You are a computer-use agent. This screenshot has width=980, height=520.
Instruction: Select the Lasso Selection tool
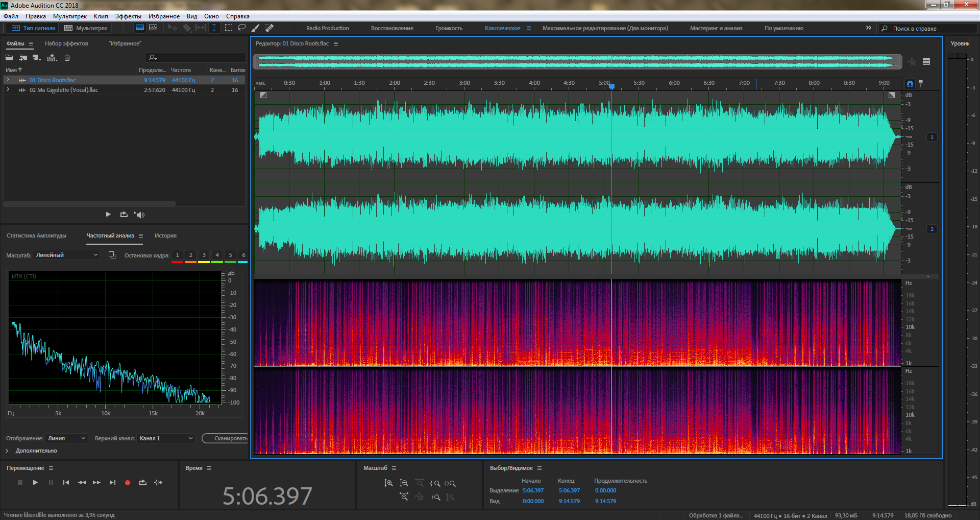pyautogui.click(x=242, y=28)
